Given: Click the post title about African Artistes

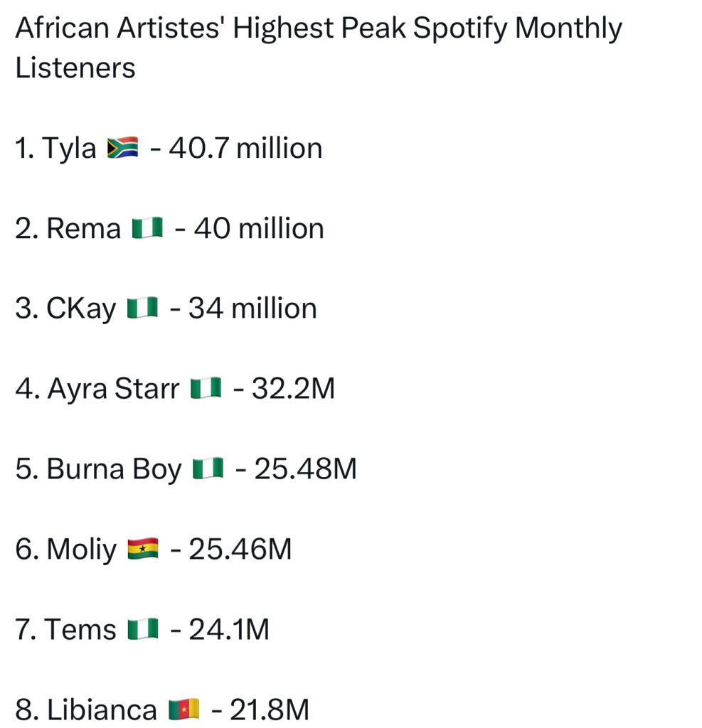Looking at the screenshot, I should pyautogui.click(x=318, y=29).
